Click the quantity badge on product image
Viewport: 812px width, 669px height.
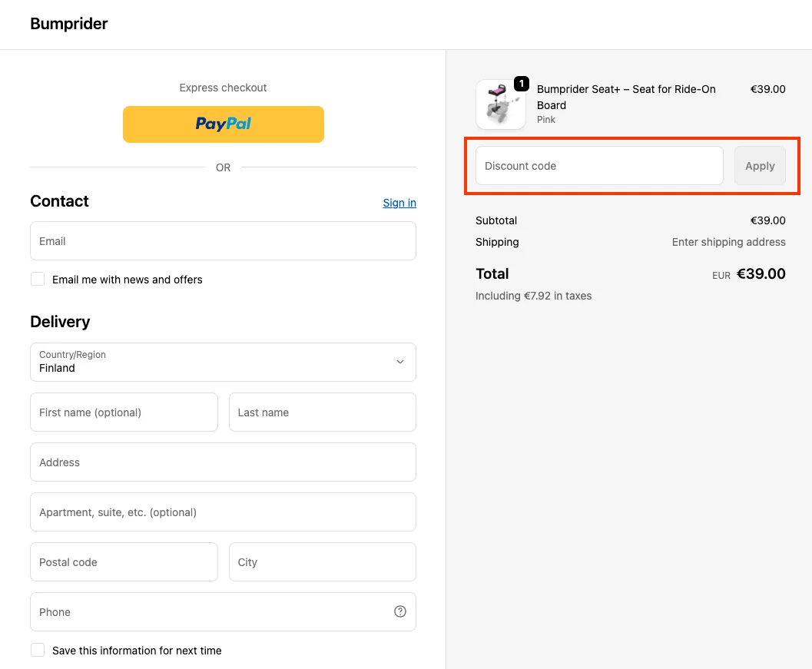tap(521, 84)
